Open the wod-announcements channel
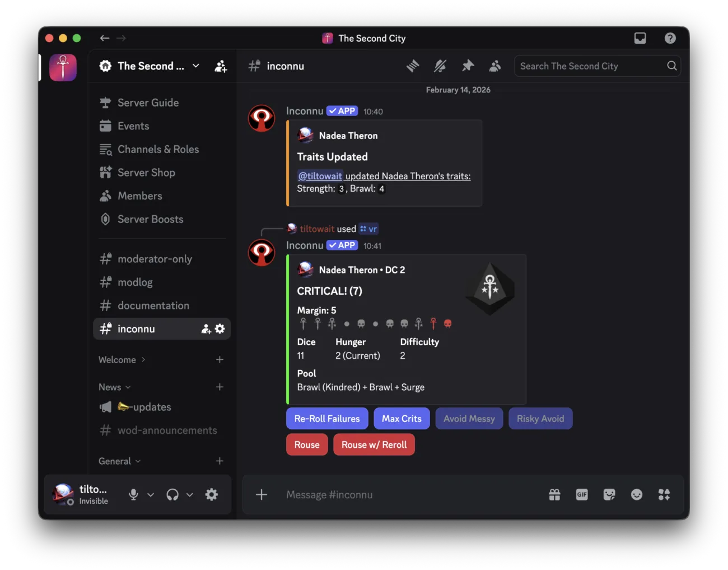 click(162, 430)
